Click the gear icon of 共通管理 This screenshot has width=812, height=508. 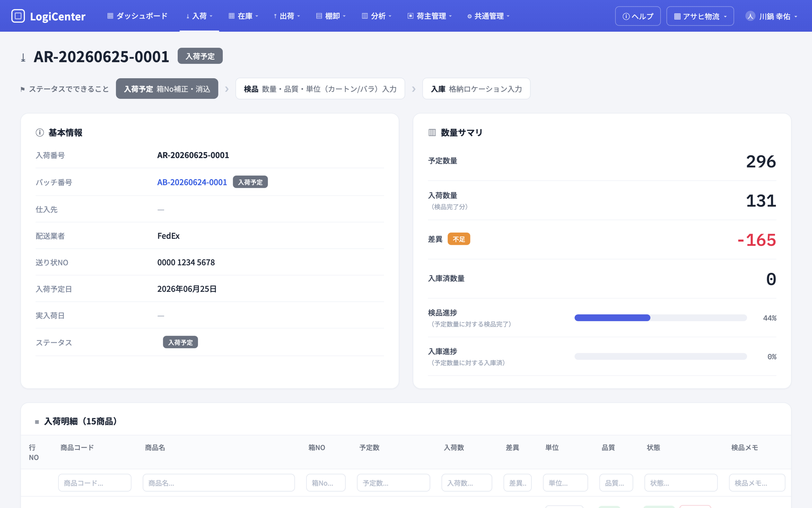click(470, 16)
